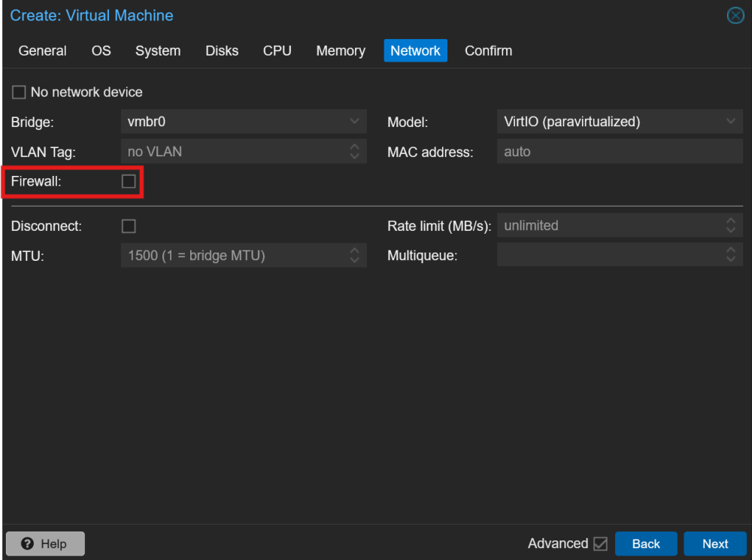
Task: Open the Model VirtIO dropdown
Action: pyautogui.click(x=730, y=121)
